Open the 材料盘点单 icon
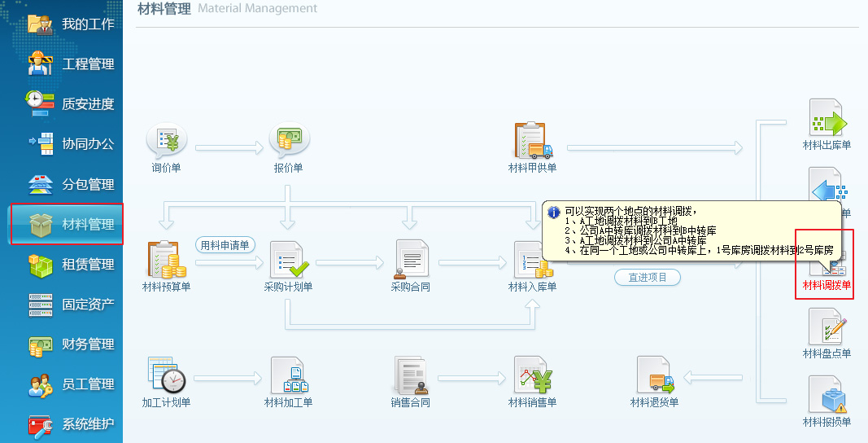868x443 pixels. click(827, 327)
